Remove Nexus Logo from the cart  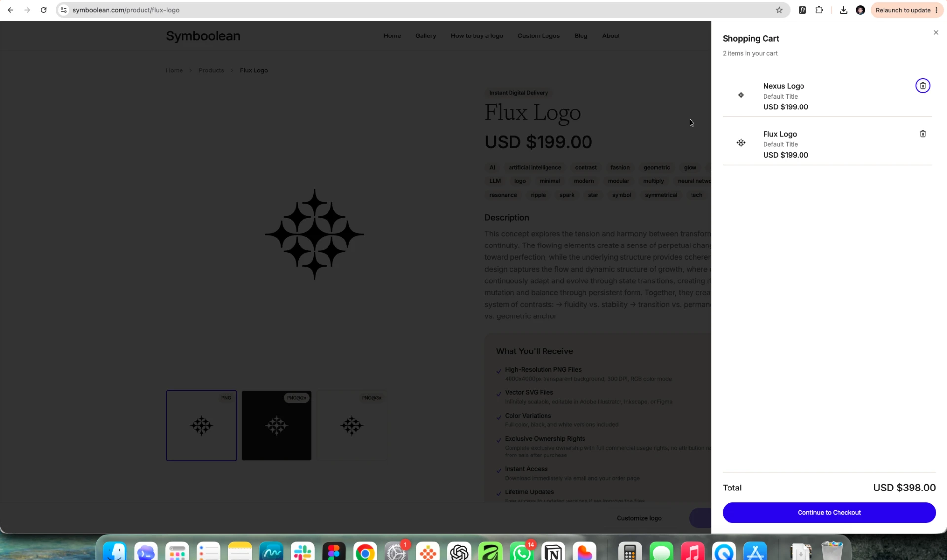point(923,86)
